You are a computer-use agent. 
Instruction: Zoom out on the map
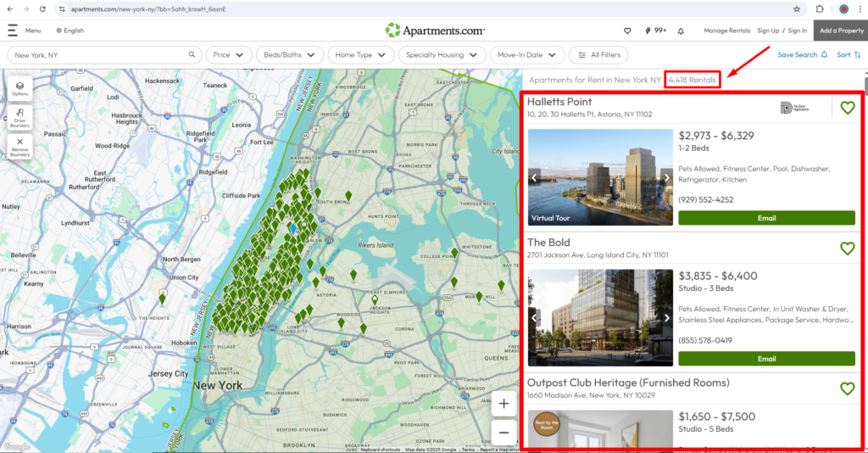click(x=504, y=433)
